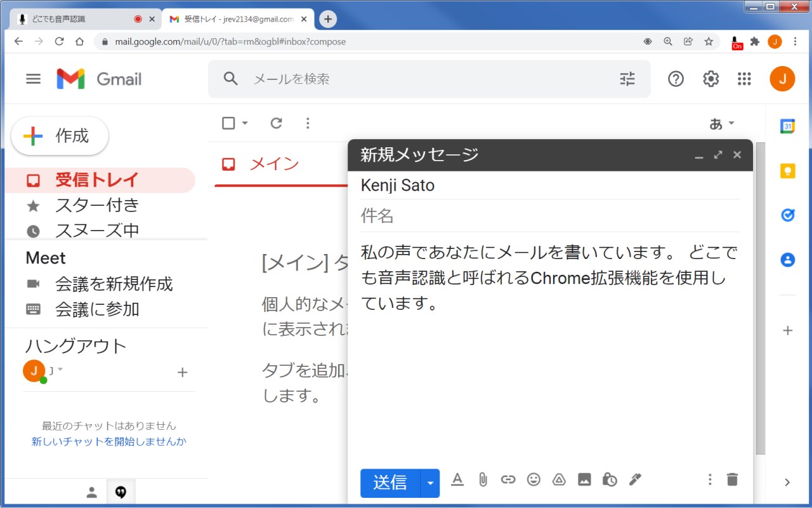Reload the page in Chrome
Screen dimensions: 812x508
[x=59, y=41]
